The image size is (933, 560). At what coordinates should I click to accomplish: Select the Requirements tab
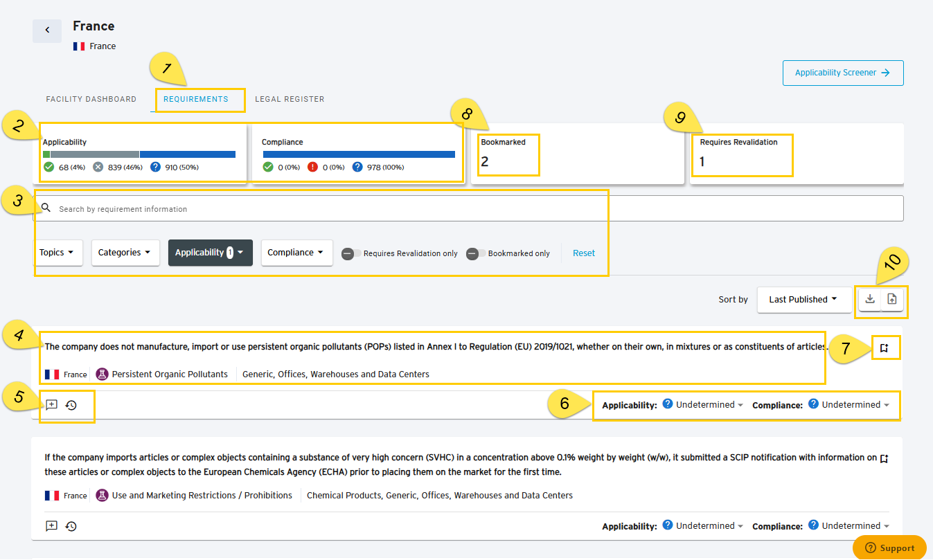coord(196,99)
